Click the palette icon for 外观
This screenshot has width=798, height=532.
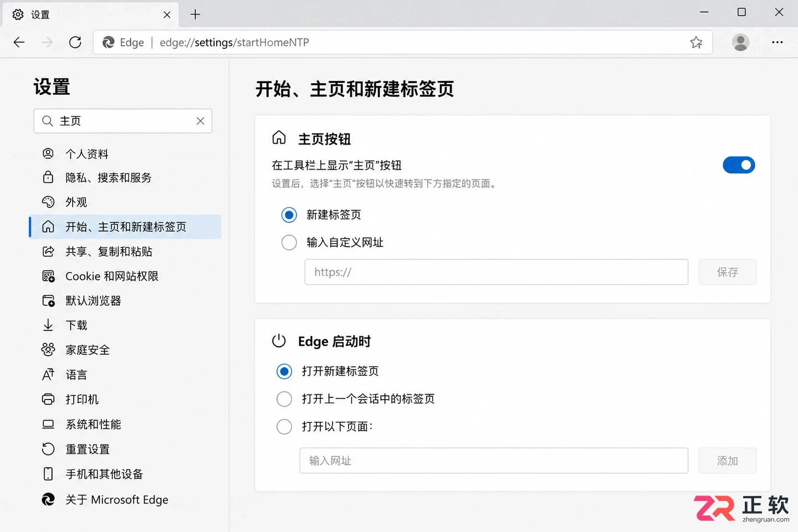(48, 202)
